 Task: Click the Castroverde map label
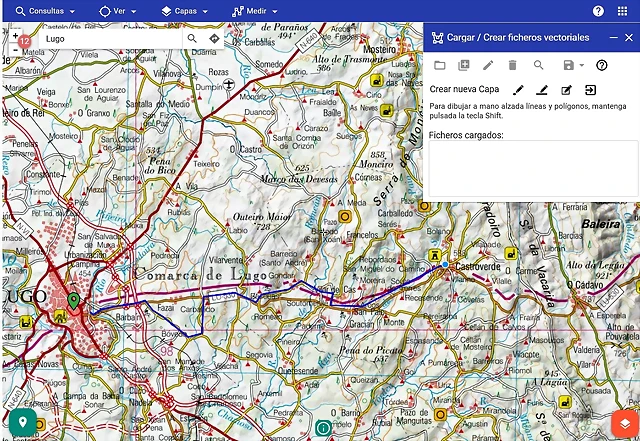coord(478,267)
